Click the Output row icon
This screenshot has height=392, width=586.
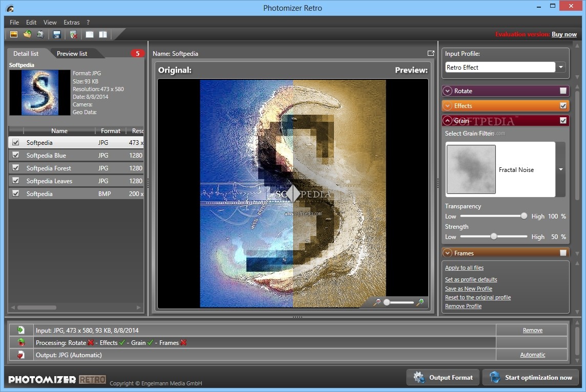(x=21, y=355)
